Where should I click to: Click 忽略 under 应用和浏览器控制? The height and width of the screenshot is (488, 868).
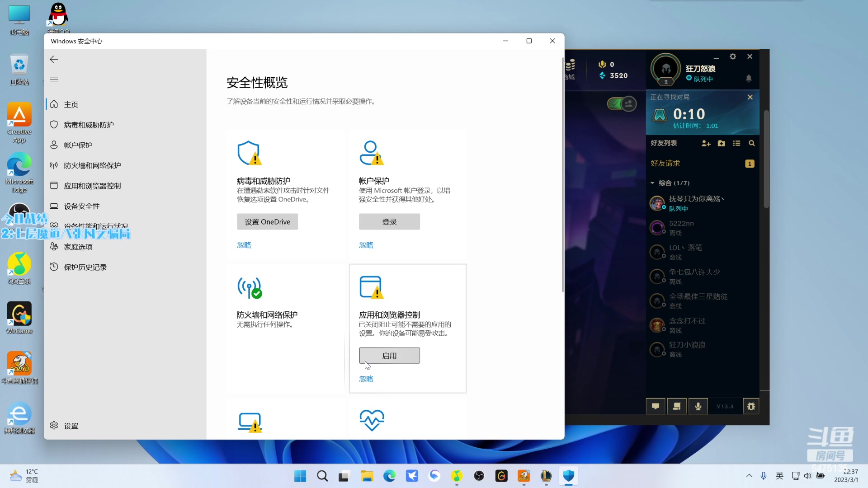coord(366,379)
